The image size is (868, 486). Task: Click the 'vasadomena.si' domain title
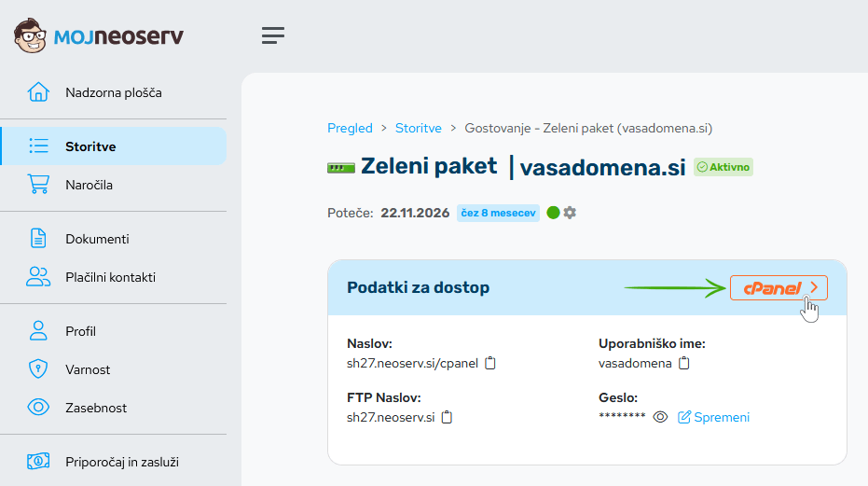pos(602,167)
